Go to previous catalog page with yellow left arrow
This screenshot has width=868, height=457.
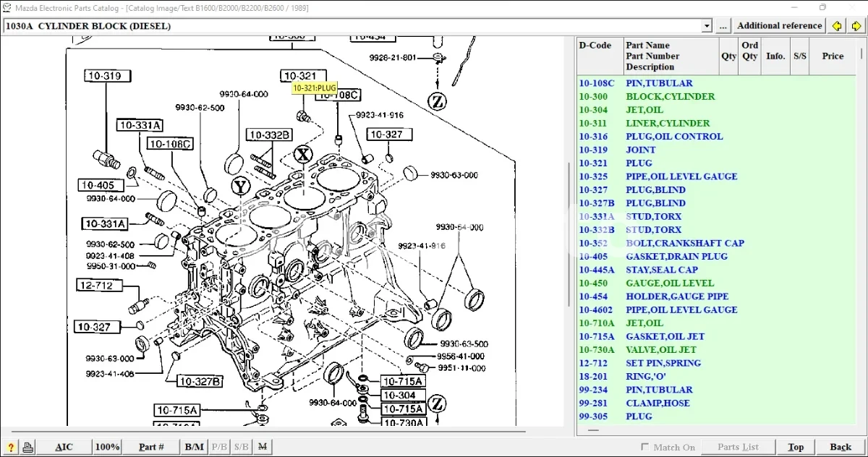coord(837,25)
